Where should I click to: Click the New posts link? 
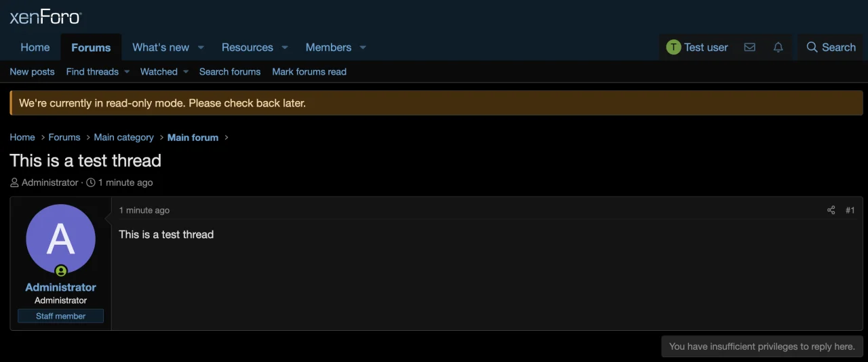point(32,72)
